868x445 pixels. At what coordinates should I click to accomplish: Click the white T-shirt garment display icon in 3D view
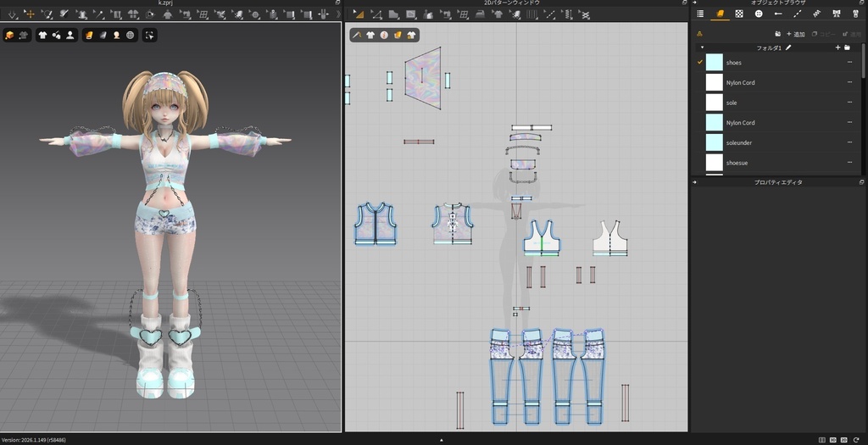42,36
